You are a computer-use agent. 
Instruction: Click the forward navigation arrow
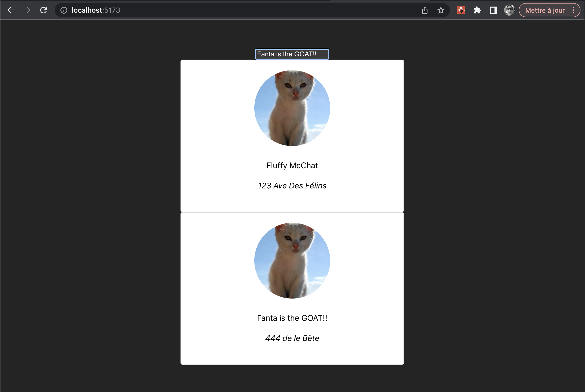[27, 10]
